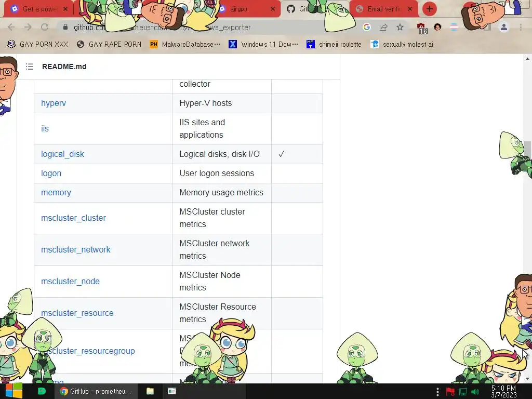Image resolution: width=532 pixels, height=399 pixels.
Task: Open File Explorer from the taskbar
Action: pyautogui.click(x=150, y=391)
